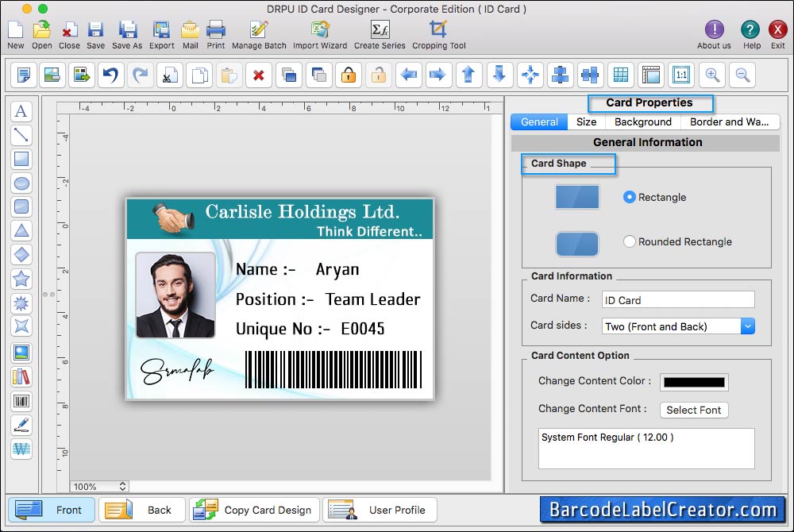The width and height of the screenshot is (794, 532).
Task: Click the grid view icon
Action: [621, 75]
